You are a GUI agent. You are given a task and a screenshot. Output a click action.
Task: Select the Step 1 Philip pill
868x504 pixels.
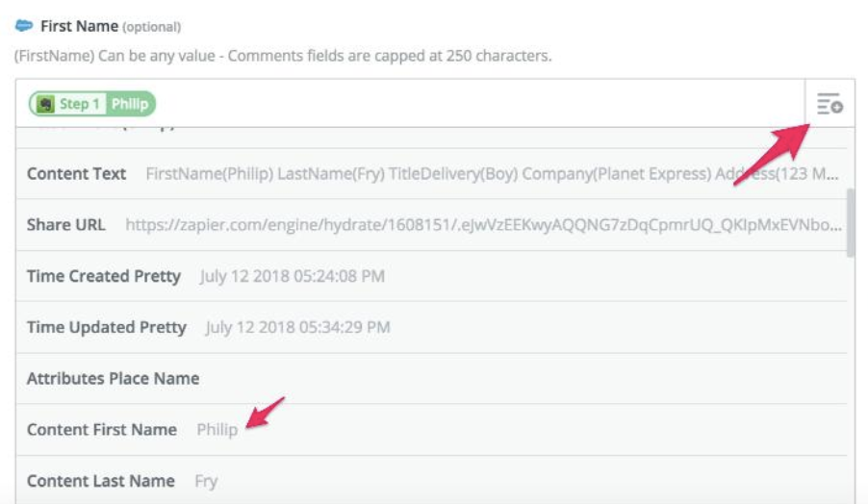[92, 104]
